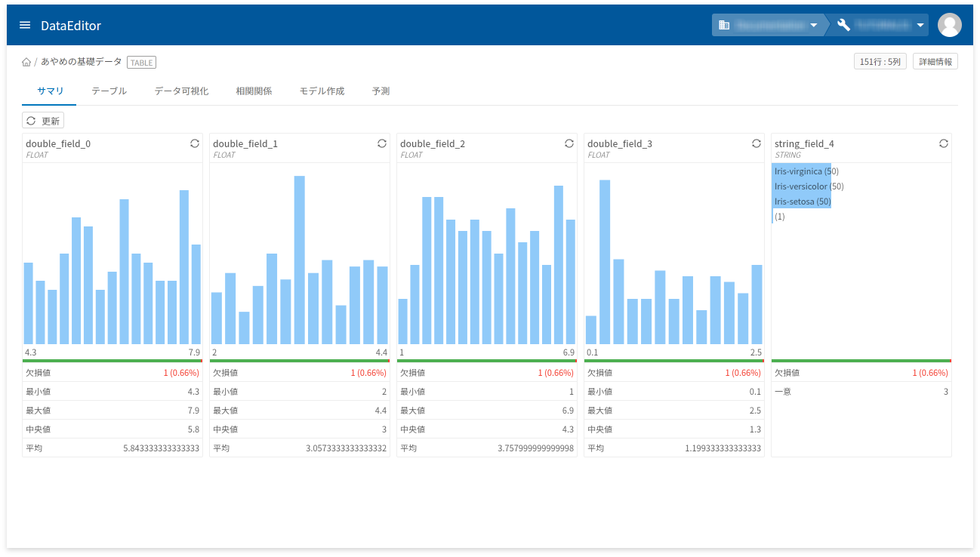Click the 151行 : 5列 badge
The height and width of the screenshot is (557, 980).
point(880,62)
